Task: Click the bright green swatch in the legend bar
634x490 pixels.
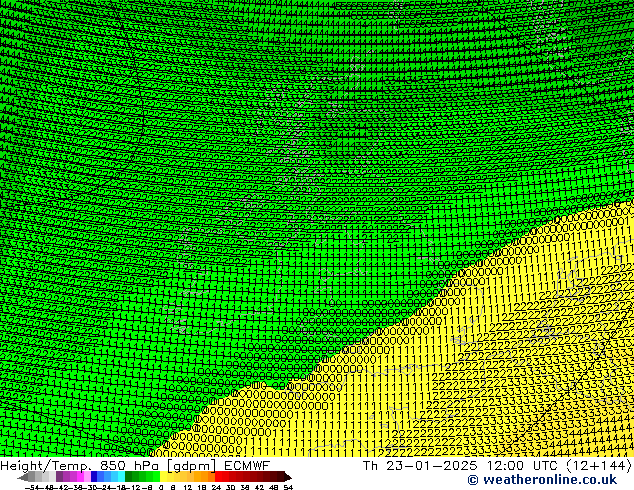Action: tap(156, 476)
